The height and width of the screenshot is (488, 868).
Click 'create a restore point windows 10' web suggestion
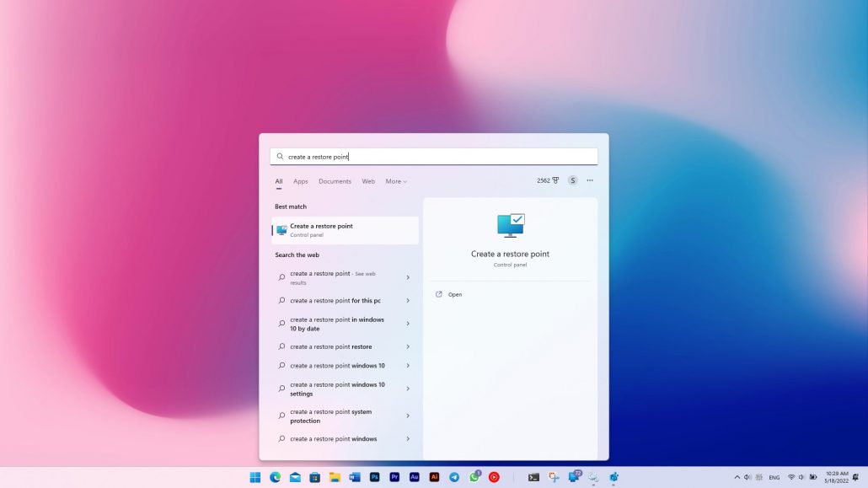337,366
